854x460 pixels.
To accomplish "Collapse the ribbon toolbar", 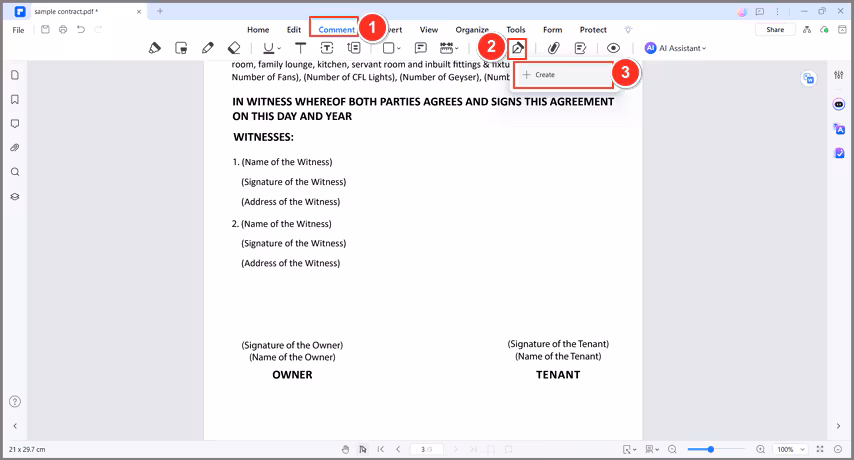I will [842, 29].
